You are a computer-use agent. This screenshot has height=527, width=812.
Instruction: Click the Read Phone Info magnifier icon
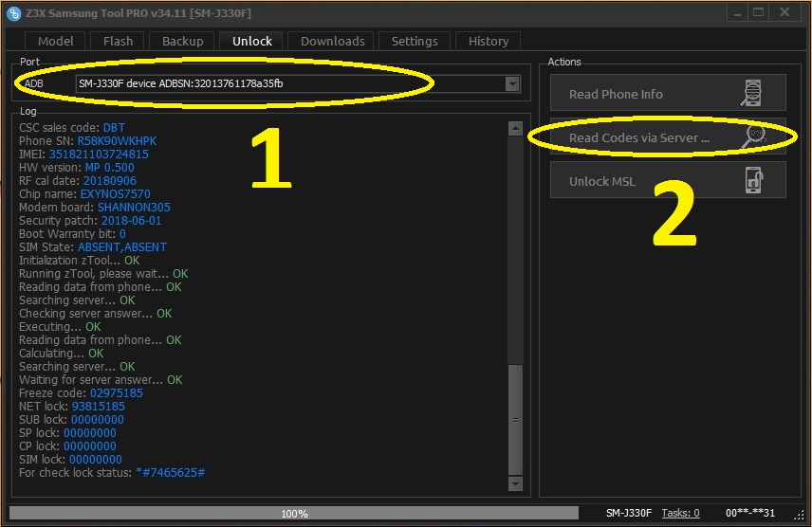coord(751,93)
